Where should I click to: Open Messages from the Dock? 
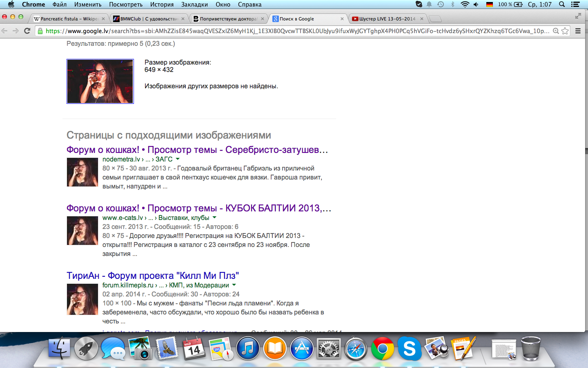(x=113, y=348)
